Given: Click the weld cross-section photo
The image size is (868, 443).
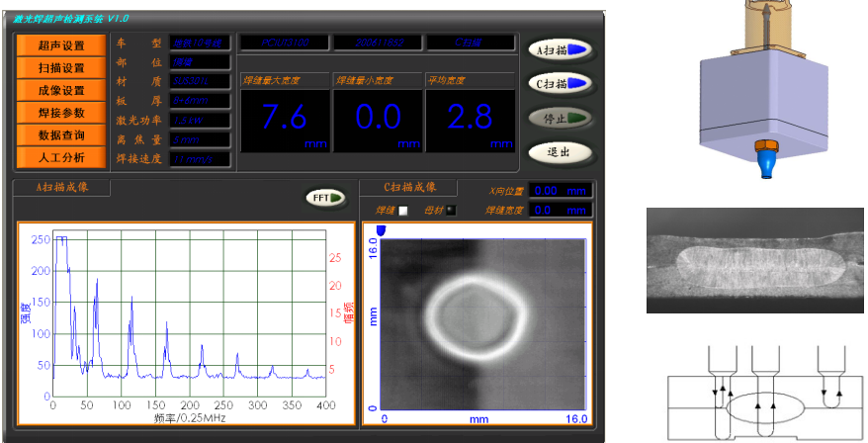Looking at the screenshot, I should [755, 261].
